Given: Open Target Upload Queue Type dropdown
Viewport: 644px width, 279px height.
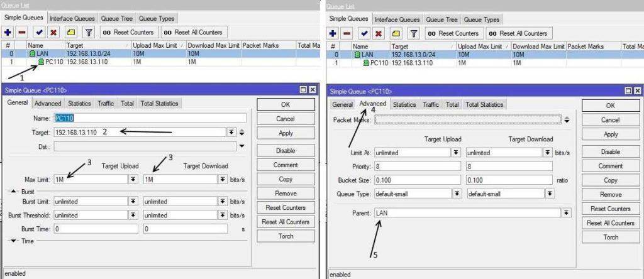Looking at the screenshot, I should [457, 194].
